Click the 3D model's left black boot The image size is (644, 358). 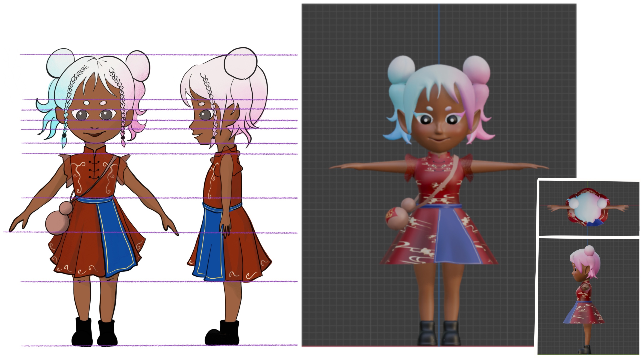[427, 333]
